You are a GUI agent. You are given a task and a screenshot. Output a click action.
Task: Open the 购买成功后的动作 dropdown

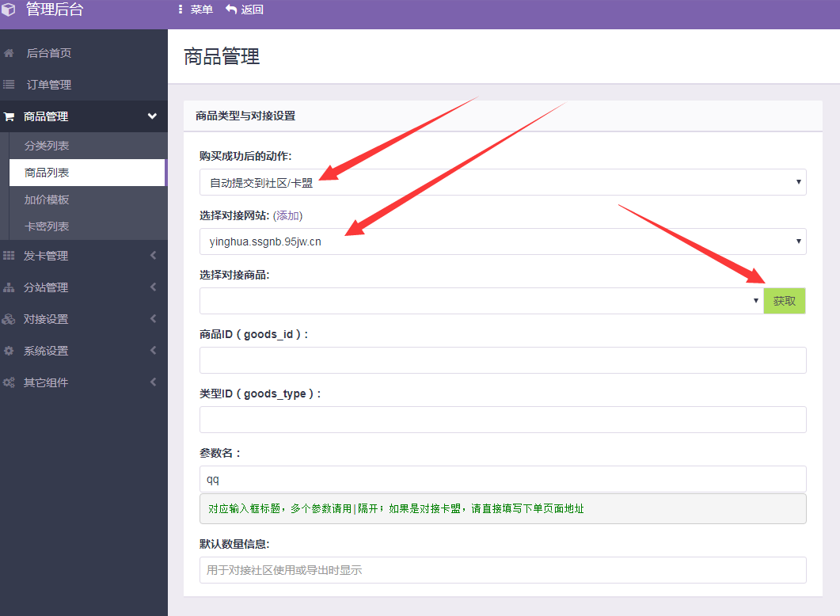click(502, 182)
